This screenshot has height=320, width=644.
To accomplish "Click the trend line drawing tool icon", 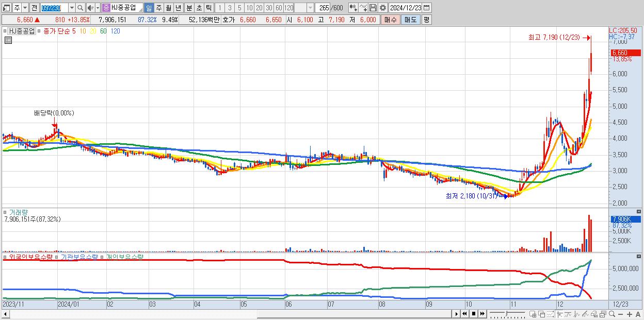I will click(585, 314).
